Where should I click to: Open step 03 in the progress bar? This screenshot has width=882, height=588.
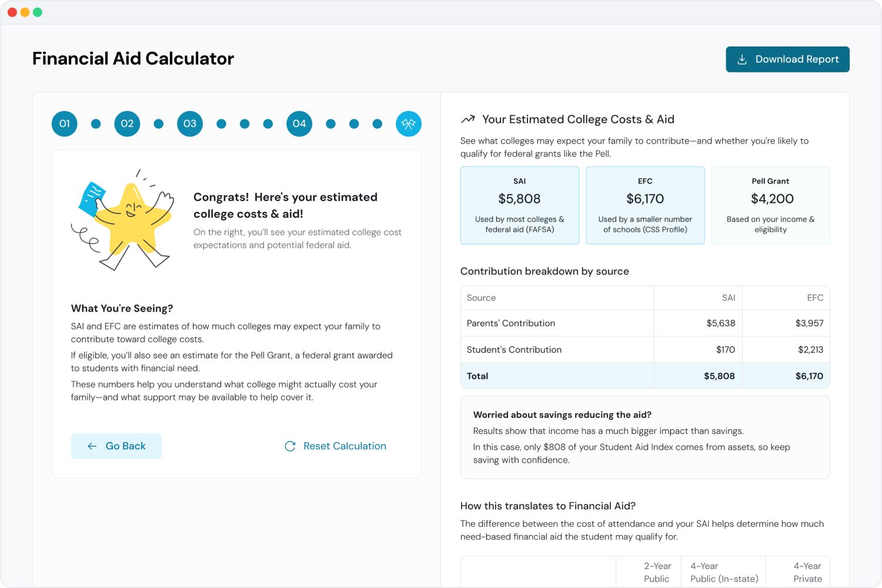pyautogui.click(x=190, y=123)
